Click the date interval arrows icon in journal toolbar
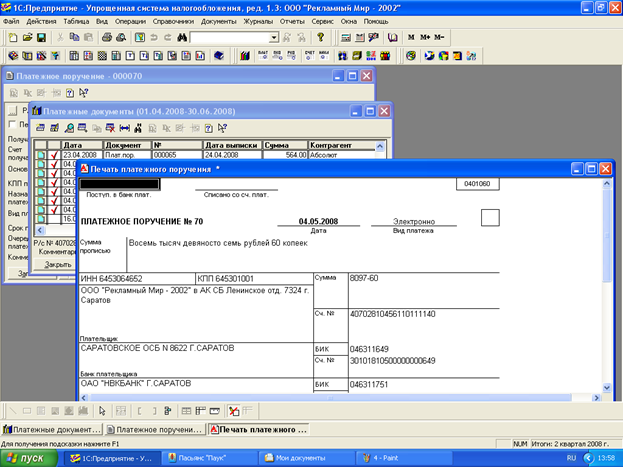This screenshot has width=623, height=467. (x=124, y=128)
